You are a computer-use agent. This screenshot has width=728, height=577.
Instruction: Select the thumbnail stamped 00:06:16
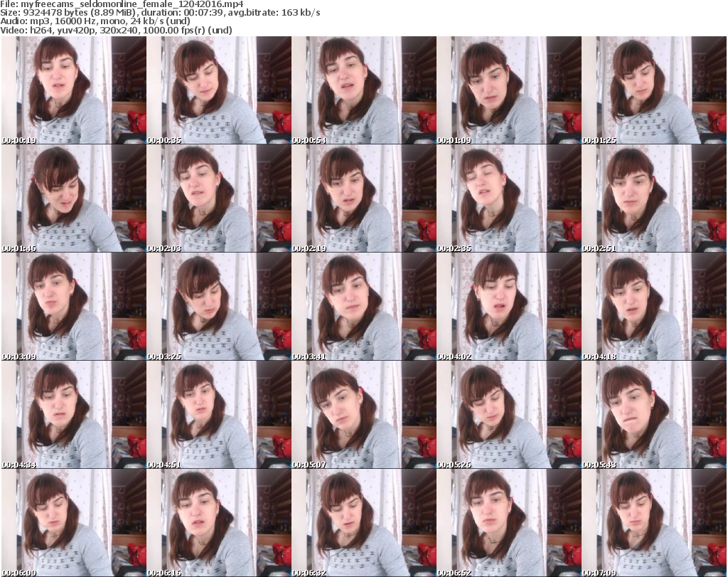coord(219,523)
